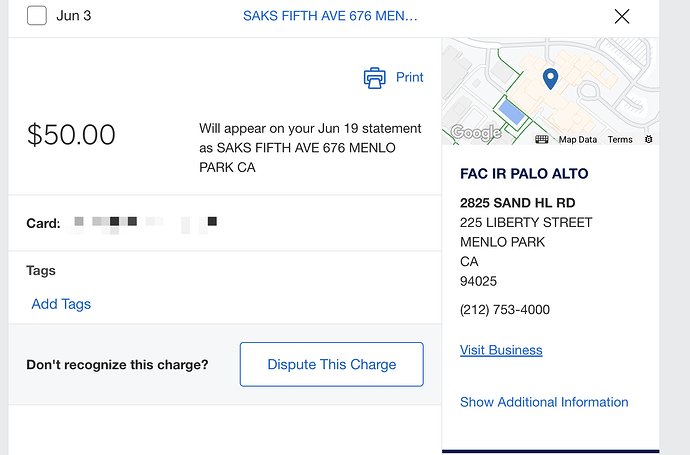Select the Jun 3 transaction checkbox
The height and width of the screenshot is (455, 690).
click(x=37, y=16)
